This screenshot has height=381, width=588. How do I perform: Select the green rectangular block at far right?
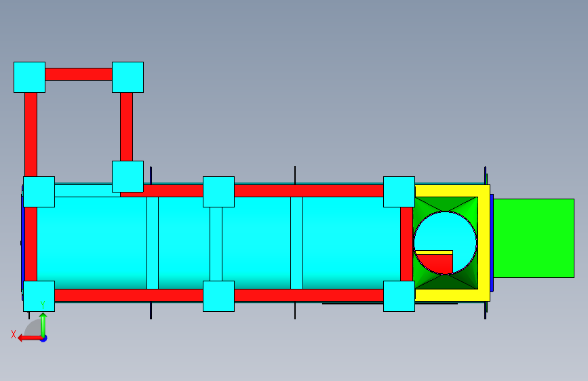point(534,238)
